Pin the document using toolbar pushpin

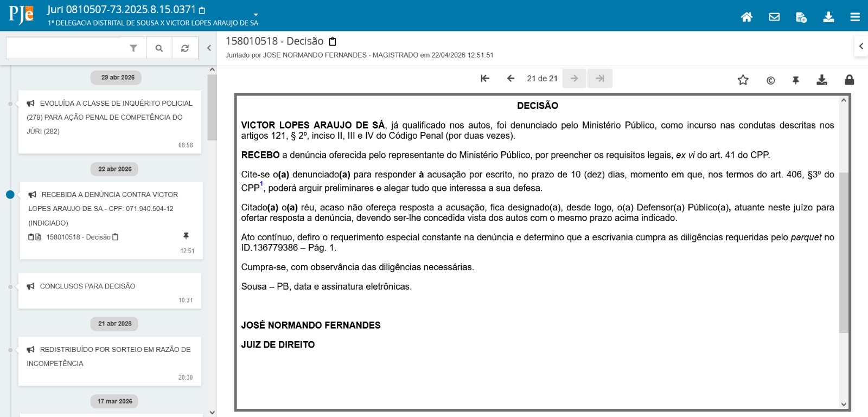pyautogui.click(x=796, y=80)
